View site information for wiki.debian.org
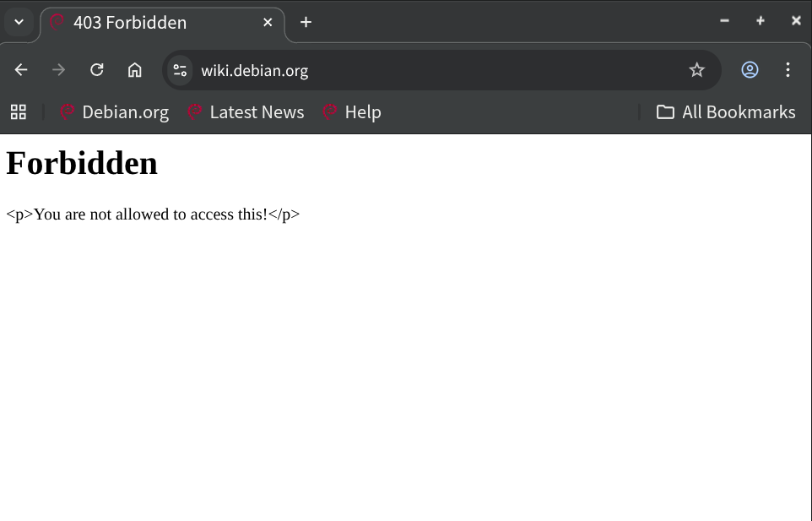812x521 pixels. 180,70
